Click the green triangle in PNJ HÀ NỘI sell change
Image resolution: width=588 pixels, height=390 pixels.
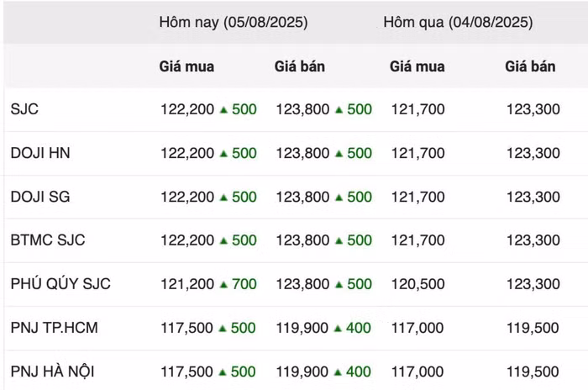point(338,372)
